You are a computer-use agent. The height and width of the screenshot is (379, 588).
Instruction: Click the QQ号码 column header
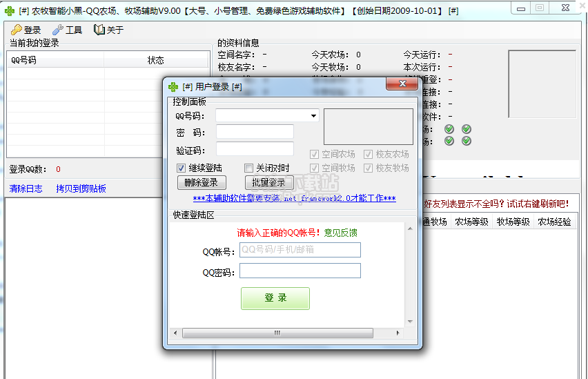coord(55,60)
